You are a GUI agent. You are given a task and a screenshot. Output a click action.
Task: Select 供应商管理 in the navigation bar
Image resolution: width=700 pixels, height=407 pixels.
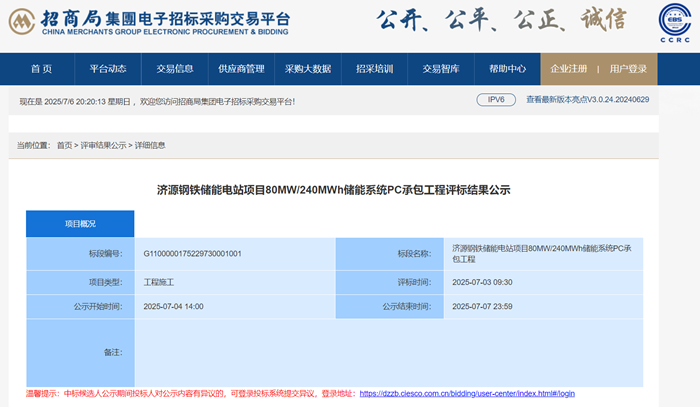click(241, 69)
